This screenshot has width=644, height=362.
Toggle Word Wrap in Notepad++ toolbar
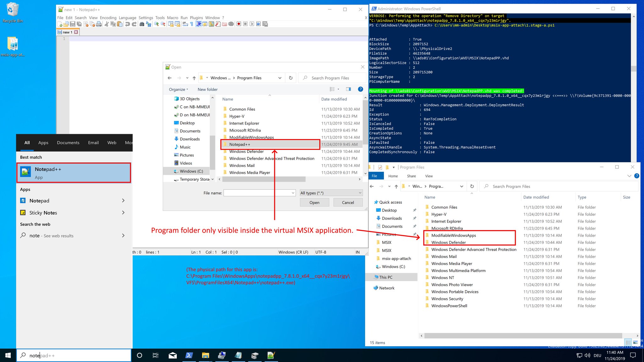185,24
